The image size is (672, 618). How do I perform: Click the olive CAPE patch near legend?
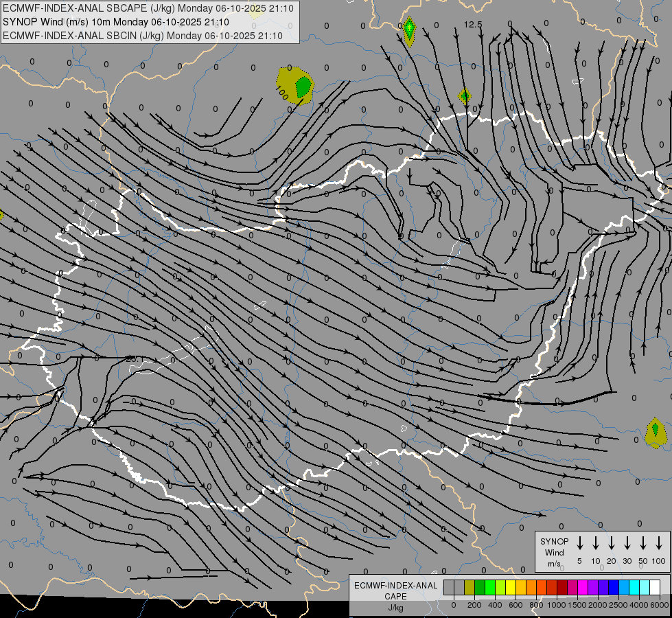click(x=656, y=433)
